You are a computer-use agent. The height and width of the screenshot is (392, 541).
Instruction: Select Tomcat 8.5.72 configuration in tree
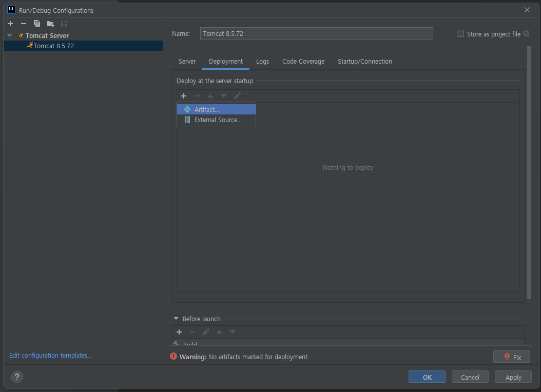(x=83, y=46)
